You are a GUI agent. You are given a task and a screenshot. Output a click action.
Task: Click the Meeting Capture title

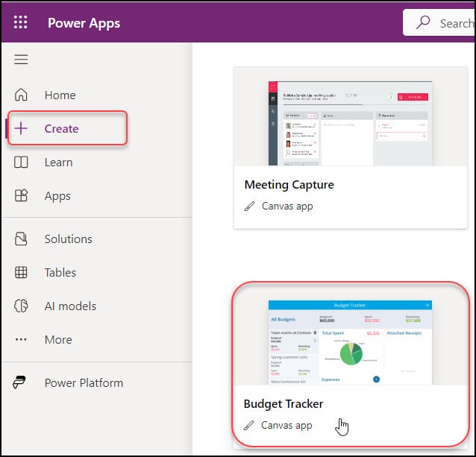289,185
